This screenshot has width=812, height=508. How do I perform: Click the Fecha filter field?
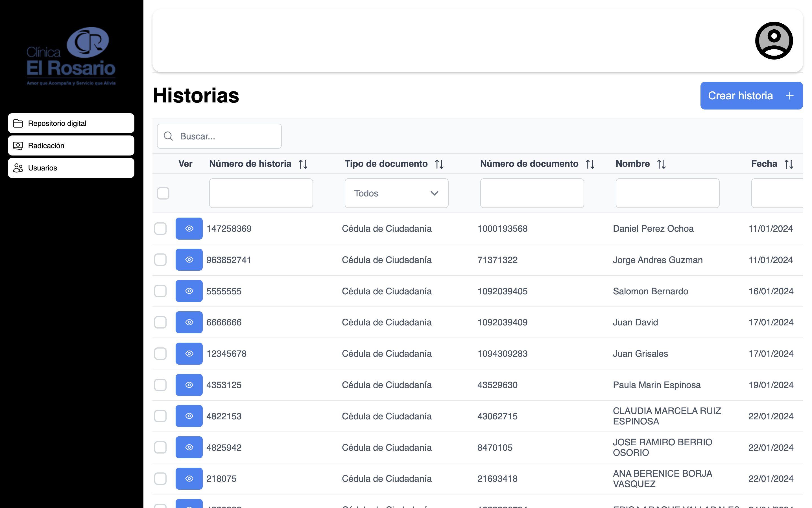777,193
